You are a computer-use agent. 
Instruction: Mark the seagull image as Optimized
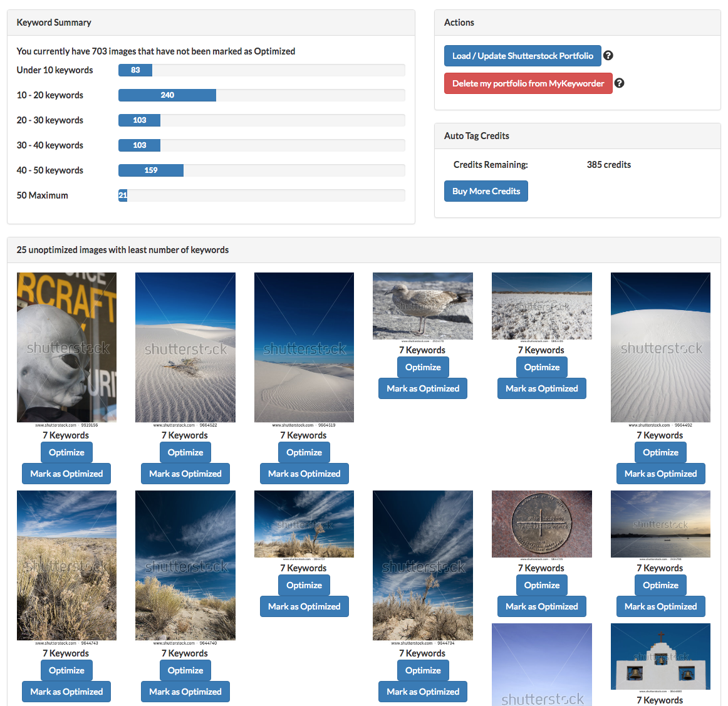click(423, 388)
